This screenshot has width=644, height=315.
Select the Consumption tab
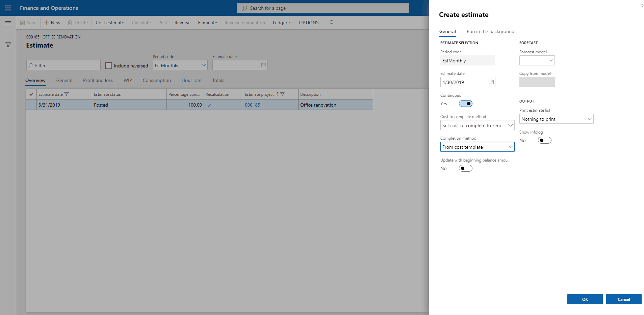click(157, 80)
